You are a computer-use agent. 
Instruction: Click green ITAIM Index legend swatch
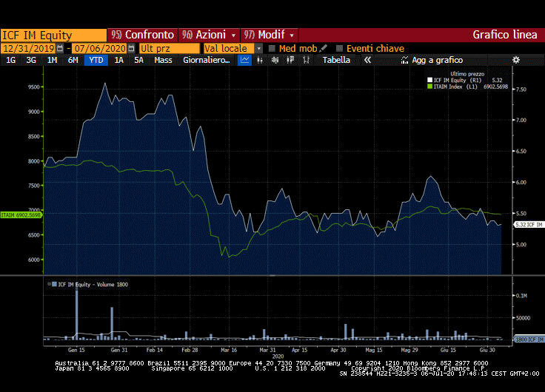(429, 87)
